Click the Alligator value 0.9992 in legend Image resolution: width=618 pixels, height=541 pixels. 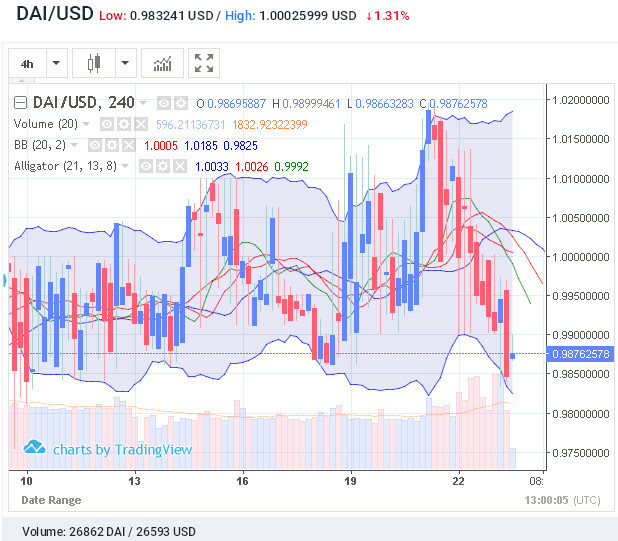pyautogui.click(x=291, y=166)
